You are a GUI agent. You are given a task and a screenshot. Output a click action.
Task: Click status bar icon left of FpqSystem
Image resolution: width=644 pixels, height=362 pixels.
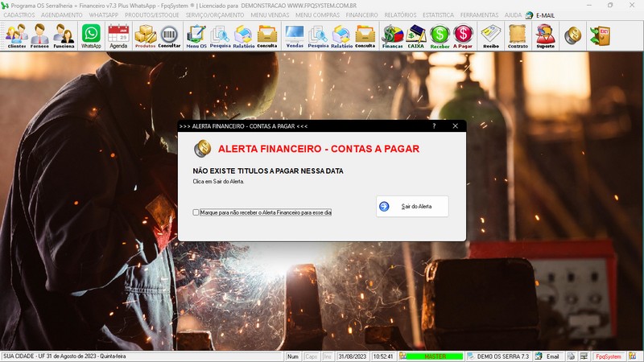(x=583, y=356)
